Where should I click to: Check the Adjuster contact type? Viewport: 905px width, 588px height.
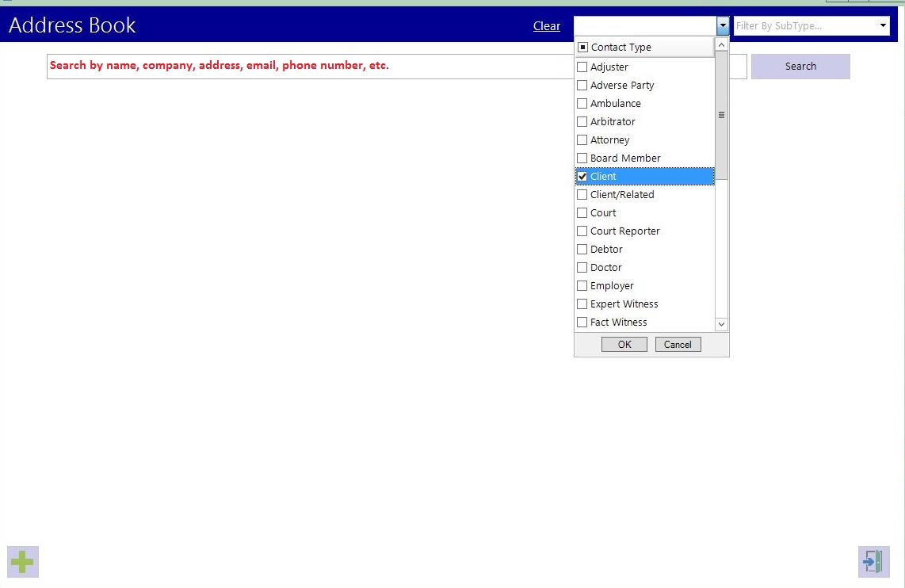point(582,67)
